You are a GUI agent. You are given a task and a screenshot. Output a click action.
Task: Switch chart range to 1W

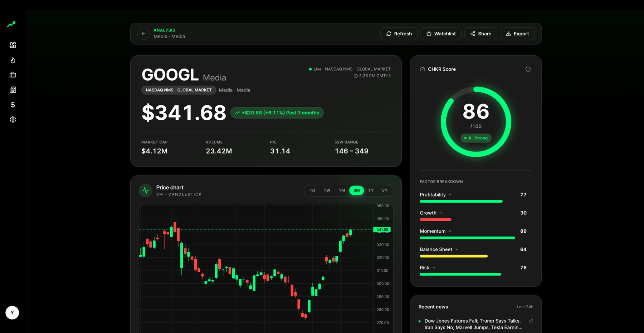(x=327, y=190)
